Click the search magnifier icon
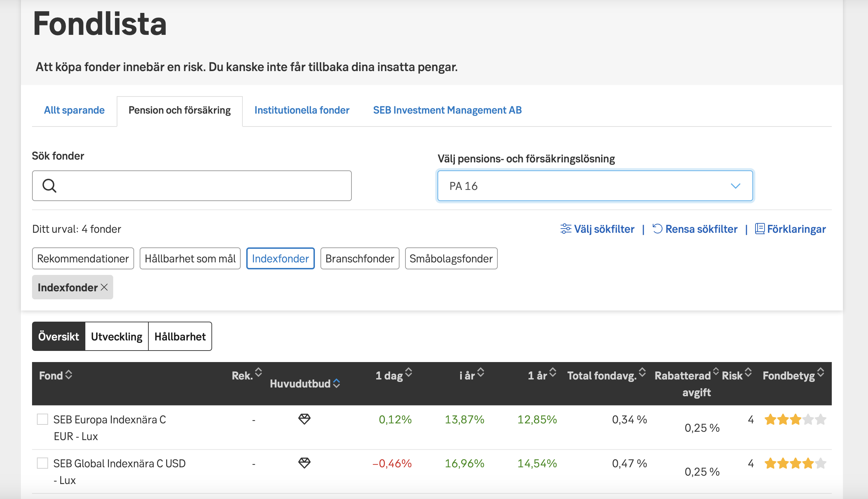The image size is (868, 499). point(49,186)
